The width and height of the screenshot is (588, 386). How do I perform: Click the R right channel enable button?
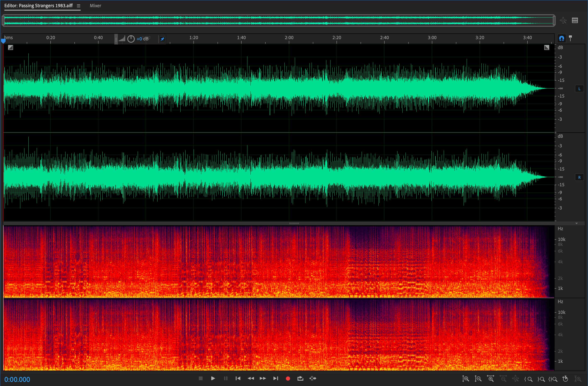point(579,177)
